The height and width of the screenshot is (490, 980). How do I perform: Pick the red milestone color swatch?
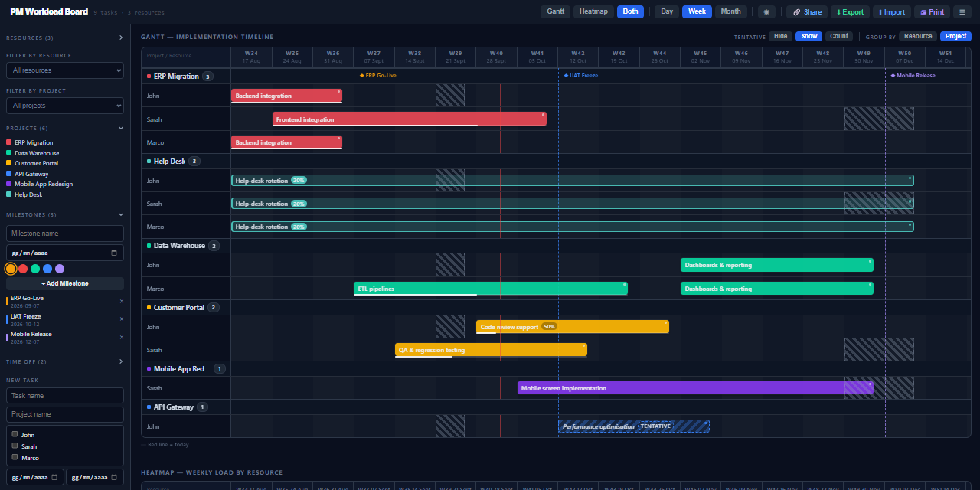(x=23, y=269)
